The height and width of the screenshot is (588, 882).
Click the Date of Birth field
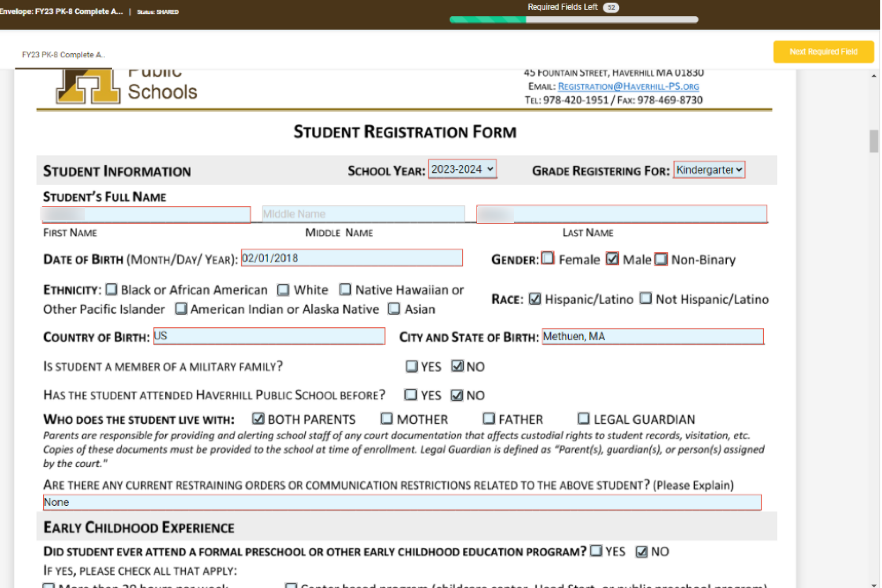351,258
